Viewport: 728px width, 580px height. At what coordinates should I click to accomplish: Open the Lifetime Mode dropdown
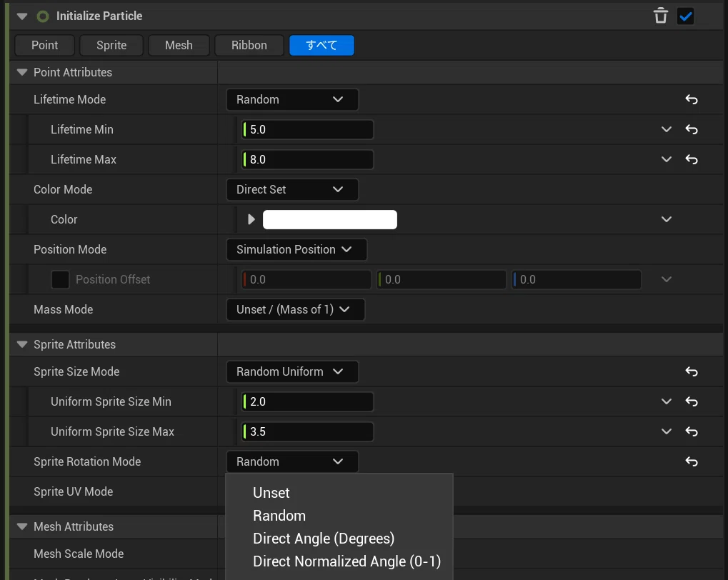[x=292, y=99]
